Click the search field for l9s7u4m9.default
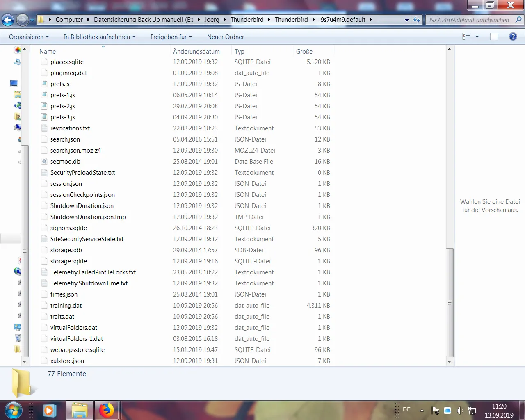 coord(469,20)
